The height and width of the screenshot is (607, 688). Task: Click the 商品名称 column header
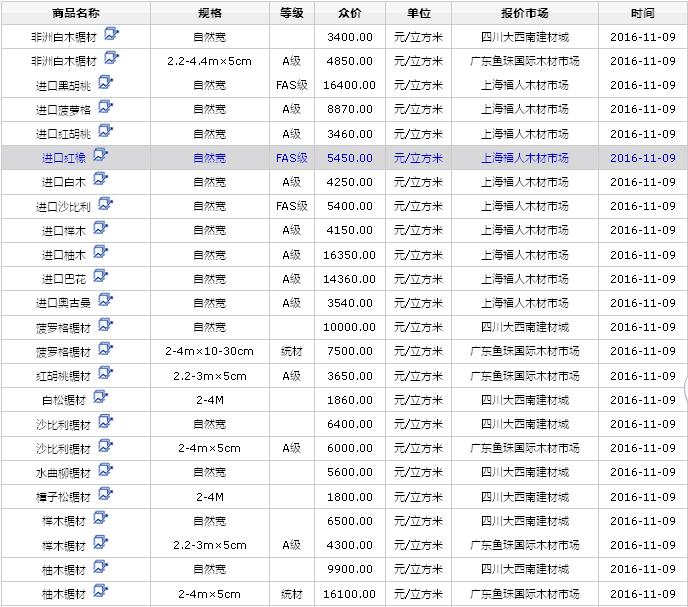(x=75, y=14)
